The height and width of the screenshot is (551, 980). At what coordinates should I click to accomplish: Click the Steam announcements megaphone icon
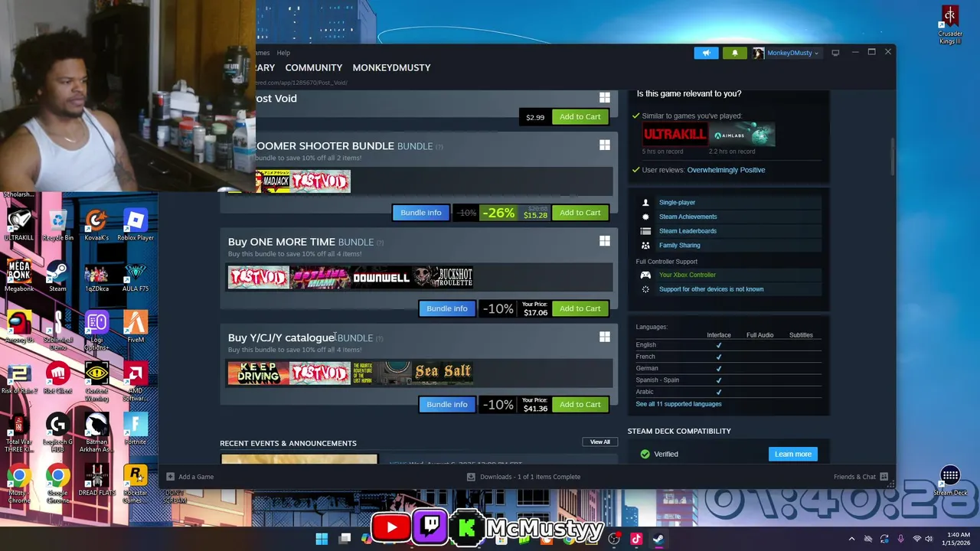click(x=706, y=53)
